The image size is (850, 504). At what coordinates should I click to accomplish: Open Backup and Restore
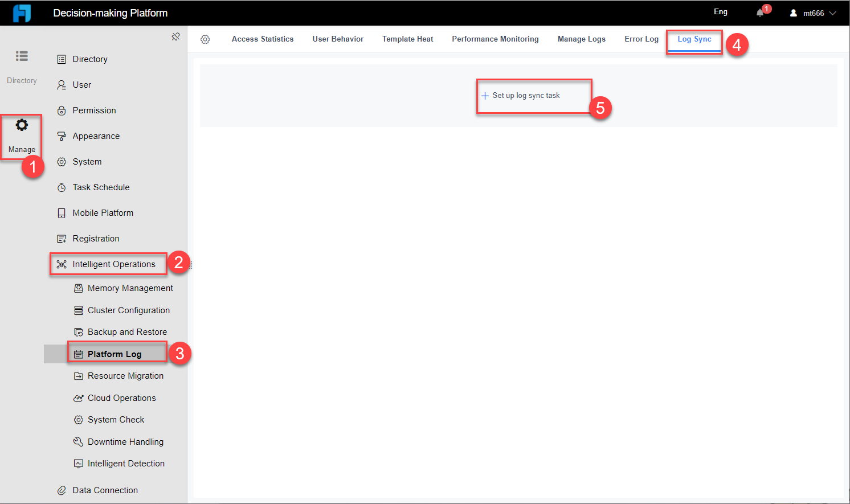[127, 331]
